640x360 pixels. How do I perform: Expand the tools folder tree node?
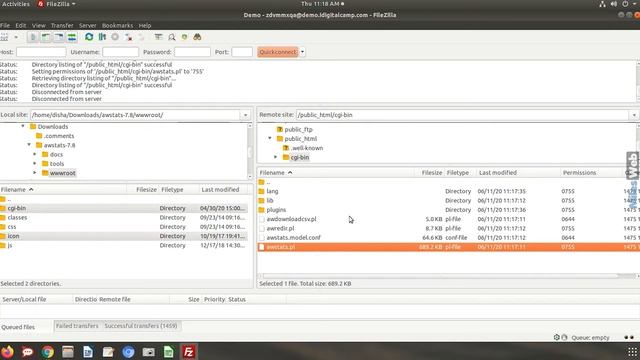(35, 164)
